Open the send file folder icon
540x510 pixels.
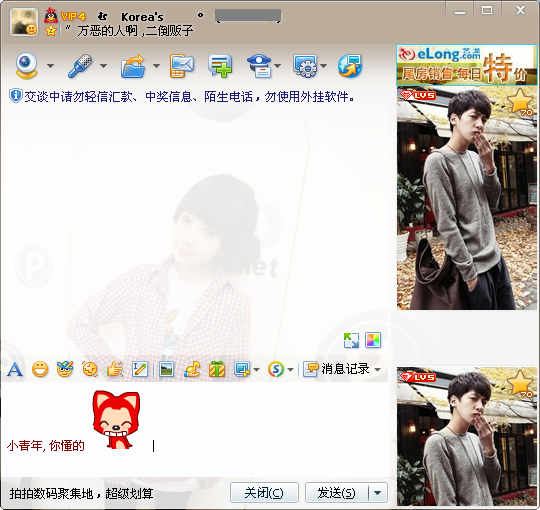(133, 66)
